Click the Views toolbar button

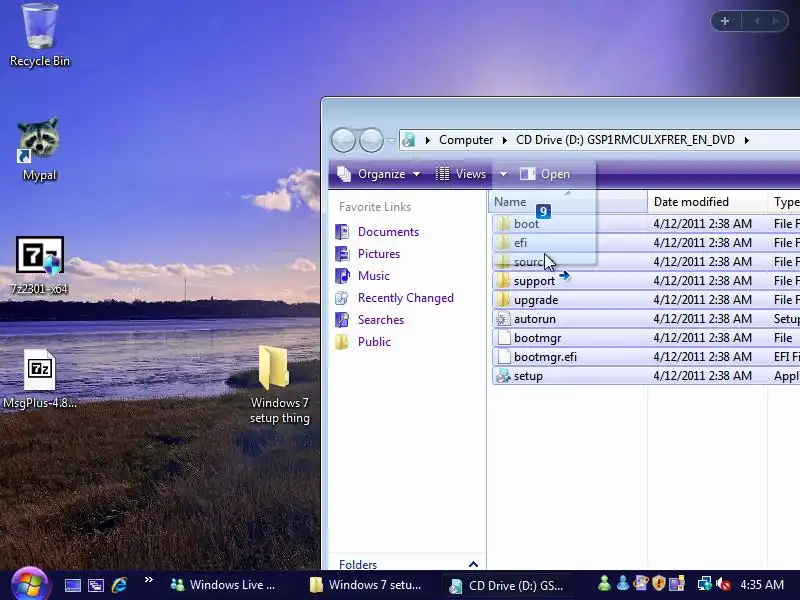click(461, 174)
